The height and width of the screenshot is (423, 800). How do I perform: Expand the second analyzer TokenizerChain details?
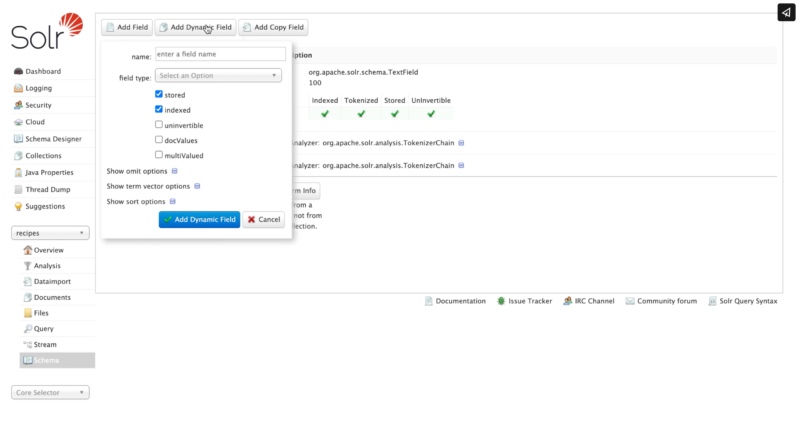[461, 165]
